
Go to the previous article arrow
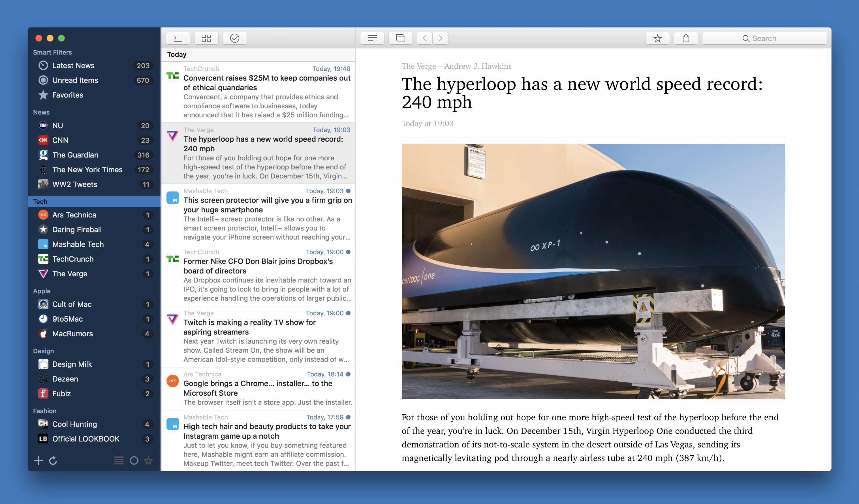425,38
